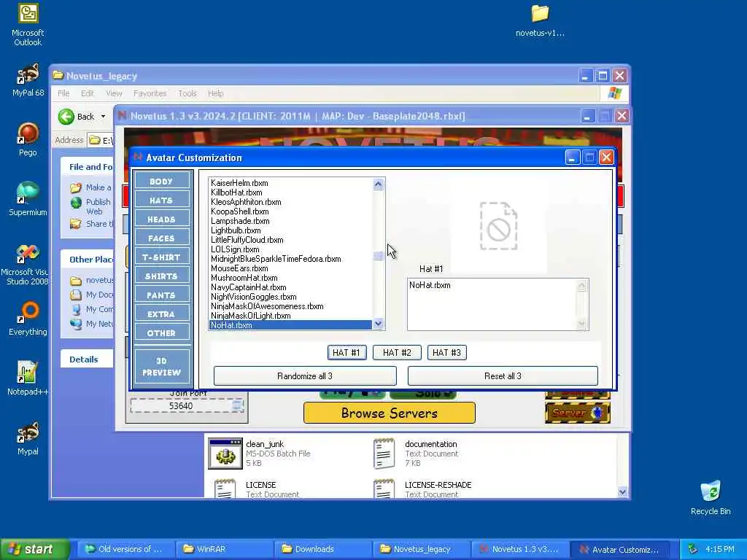Open the Supermium desktop shortcut

pyautogui.click(x=28, y=199)
